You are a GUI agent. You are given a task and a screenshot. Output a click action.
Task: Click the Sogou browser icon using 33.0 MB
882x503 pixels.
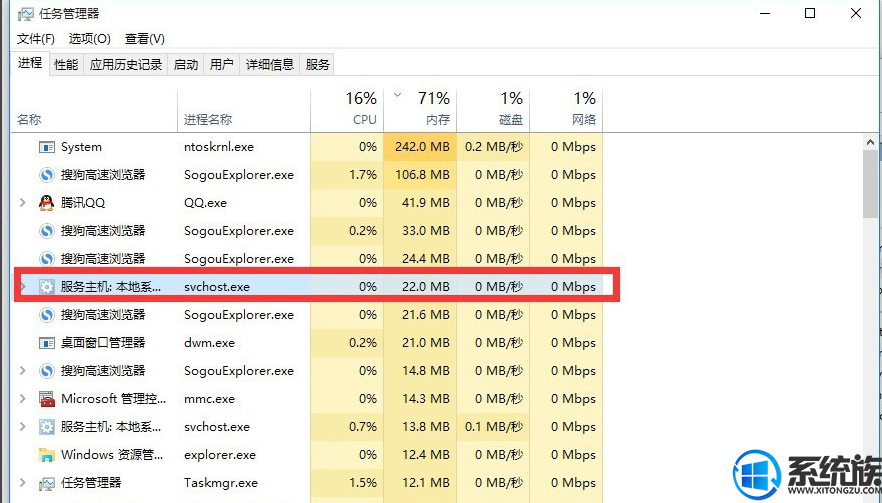46,231
